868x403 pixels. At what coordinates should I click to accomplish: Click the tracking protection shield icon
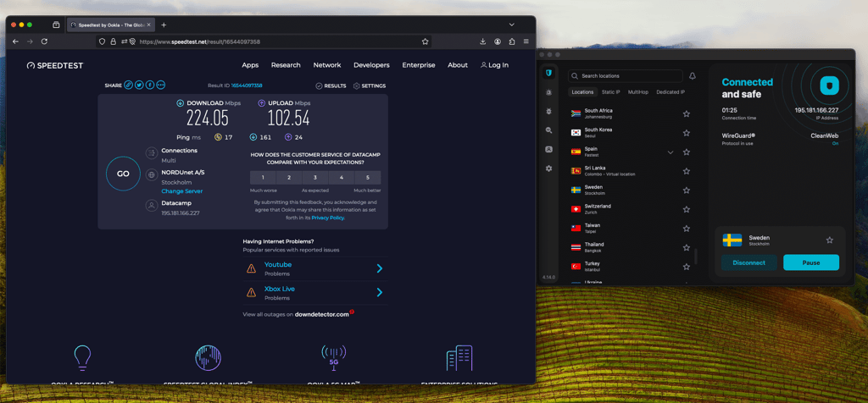click(102, 41)
